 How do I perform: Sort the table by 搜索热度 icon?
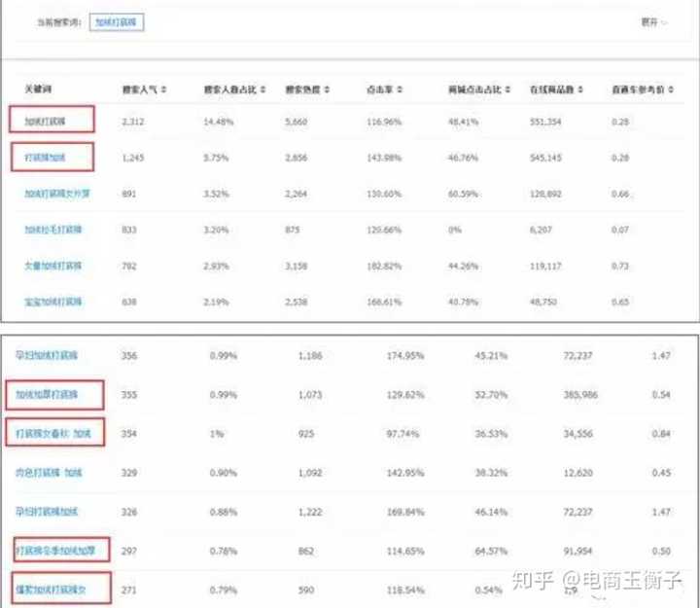(328, 89)
